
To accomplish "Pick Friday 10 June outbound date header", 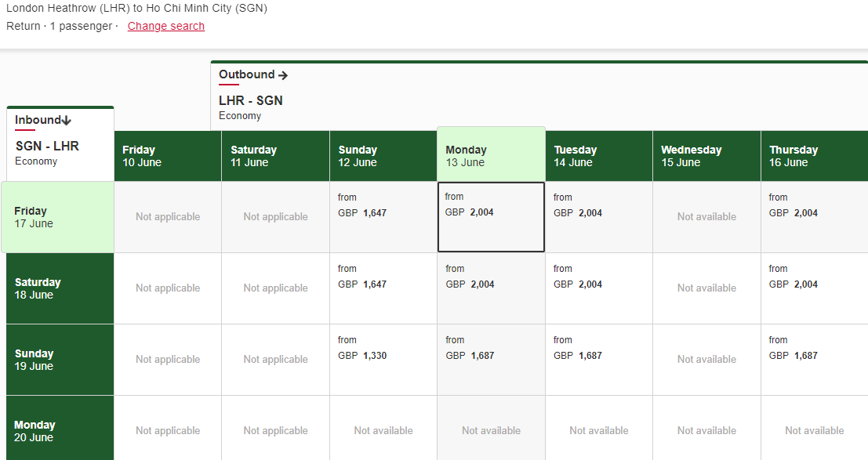I will tap(168, 156).
